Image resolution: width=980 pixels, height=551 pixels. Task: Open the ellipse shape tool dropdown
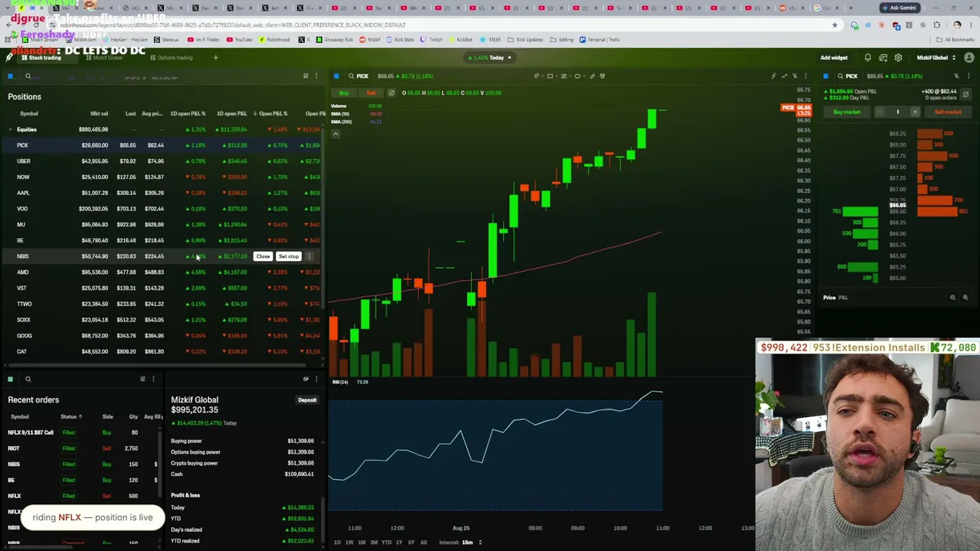580,76
